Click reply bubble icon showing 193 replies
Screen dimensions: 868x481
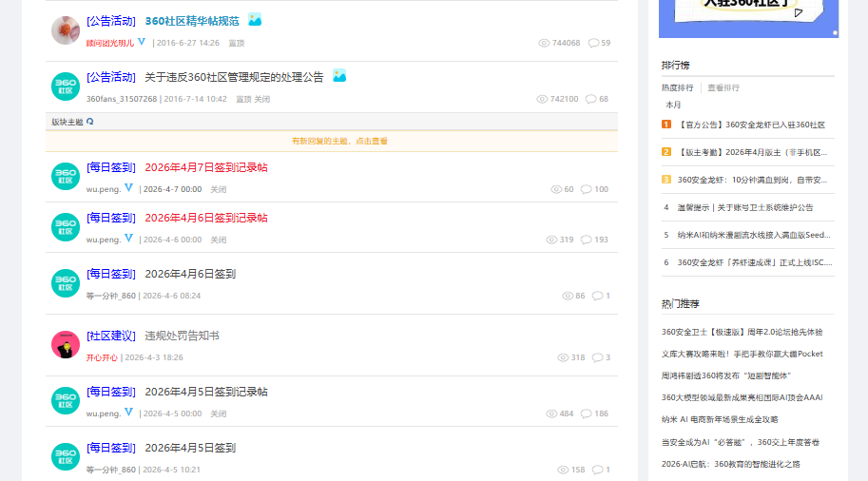click(586, 240)
